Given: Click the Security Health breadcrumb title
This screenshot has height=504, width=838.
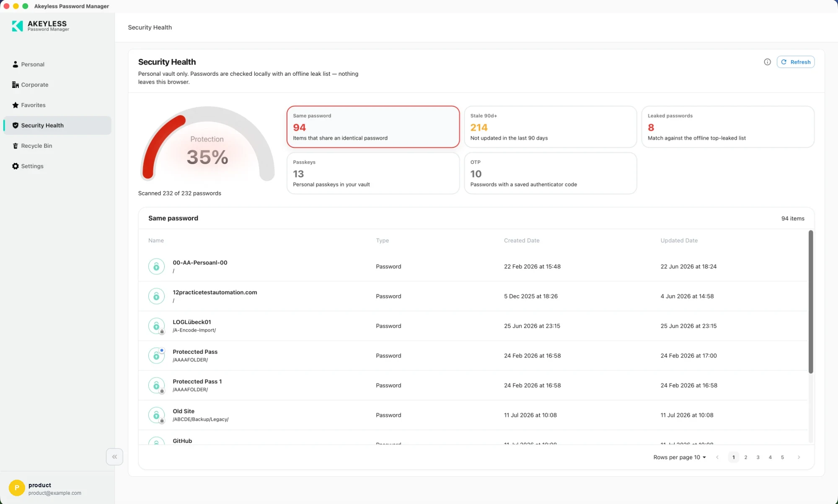Looking at the screenshot, I should pos(150,27).
